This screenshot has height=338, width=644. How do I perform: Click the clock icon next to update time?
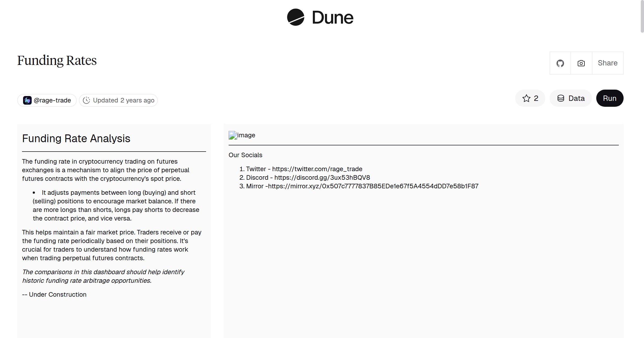87,100
